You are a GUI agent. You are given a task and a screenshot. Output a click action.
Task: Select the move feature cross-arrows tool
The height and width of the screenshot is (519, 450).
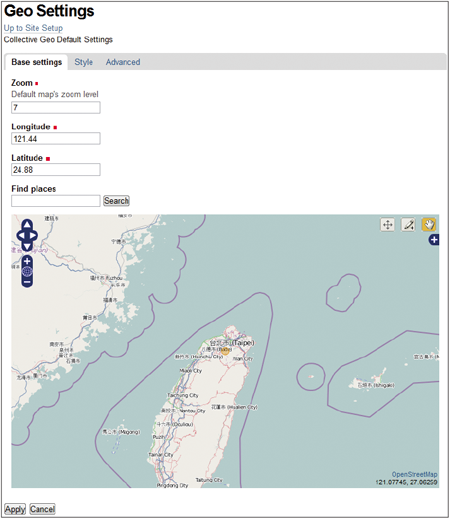(387, 225)
